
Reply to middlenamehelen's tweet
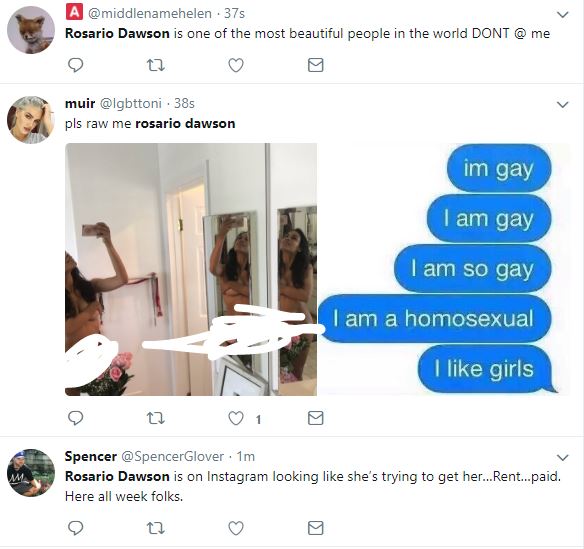(x=75, y=65)
